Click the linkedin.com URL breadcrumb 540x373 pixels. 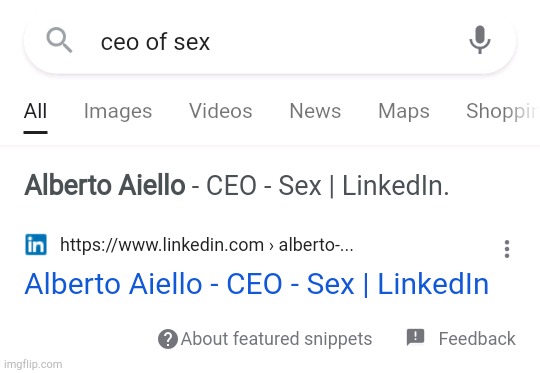tap(207, 245)
